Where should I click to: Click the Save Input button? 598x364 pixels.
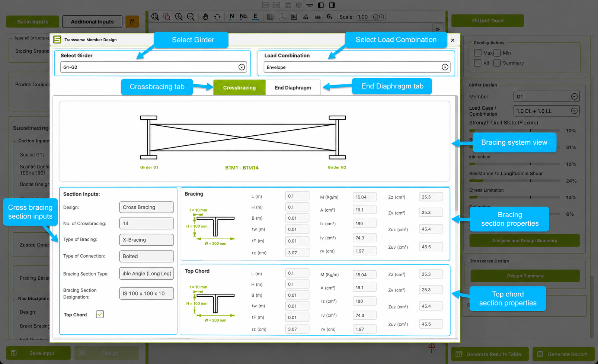[x=38, y=353]
